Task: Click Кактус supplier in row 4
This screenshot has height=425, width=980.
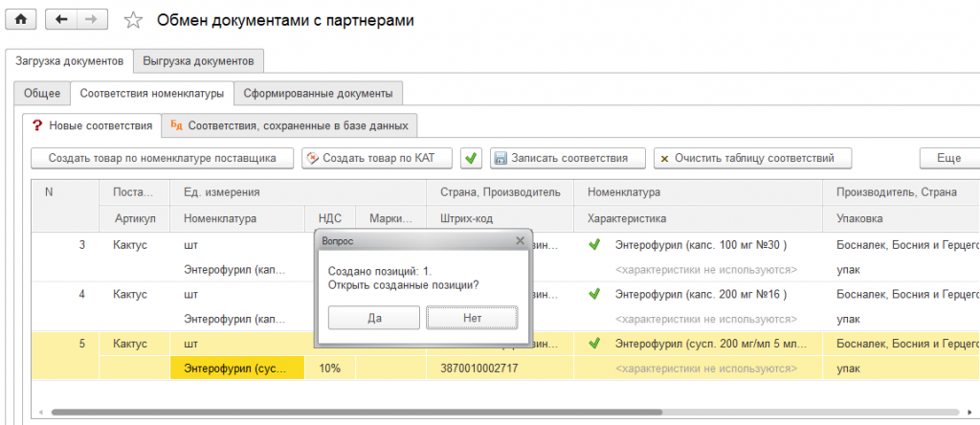Action: (x=130, y=294)
